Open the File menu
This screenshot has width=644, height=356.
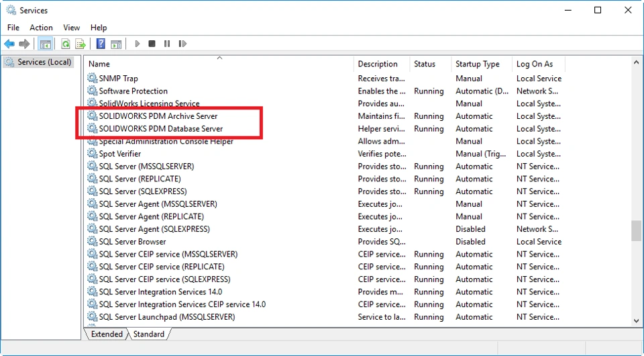coord(13,28)
